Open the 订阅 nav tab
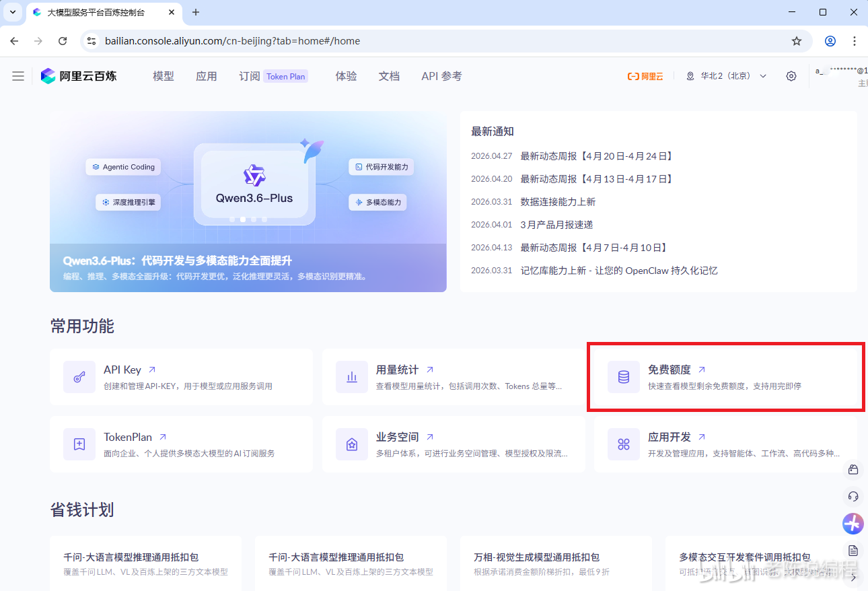The height and width of the screenshot is (591, 868). pos(250,76)
